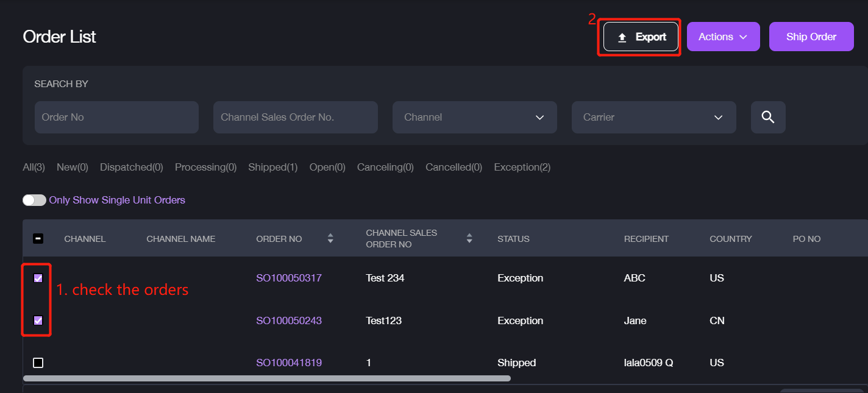Screen dimensions: 868x393
Task: Toggle the header select-all checkbox
Action: pos(38,239)
